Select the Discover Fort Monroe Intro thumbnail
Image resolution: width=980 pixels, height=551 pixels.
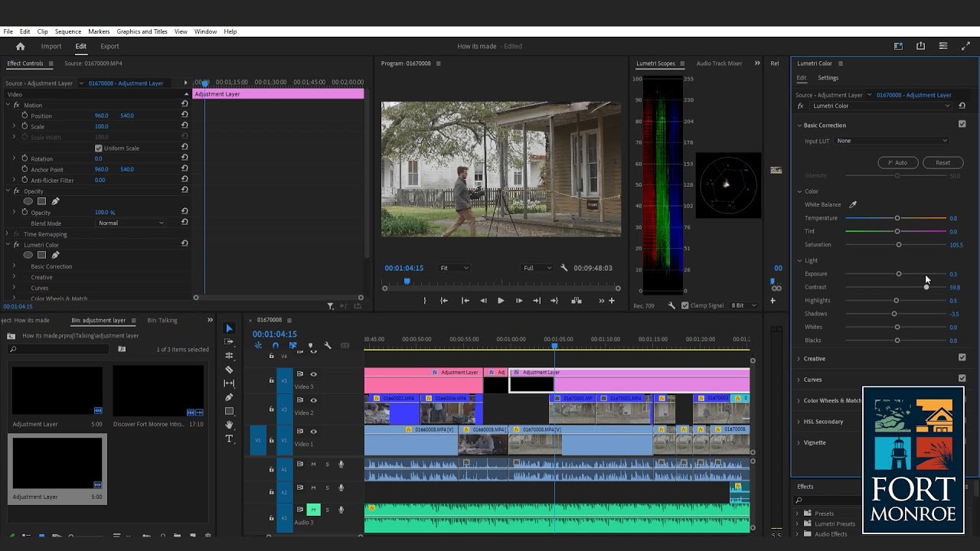pyautogui.click(x=158, y=391)
